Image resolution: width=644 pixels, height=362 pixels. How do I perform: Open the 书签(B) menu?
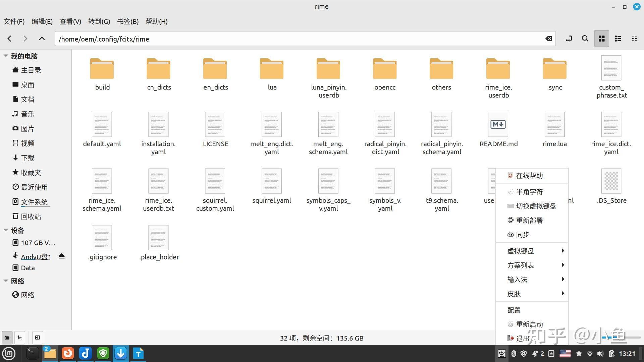click(x=127, y=21)
